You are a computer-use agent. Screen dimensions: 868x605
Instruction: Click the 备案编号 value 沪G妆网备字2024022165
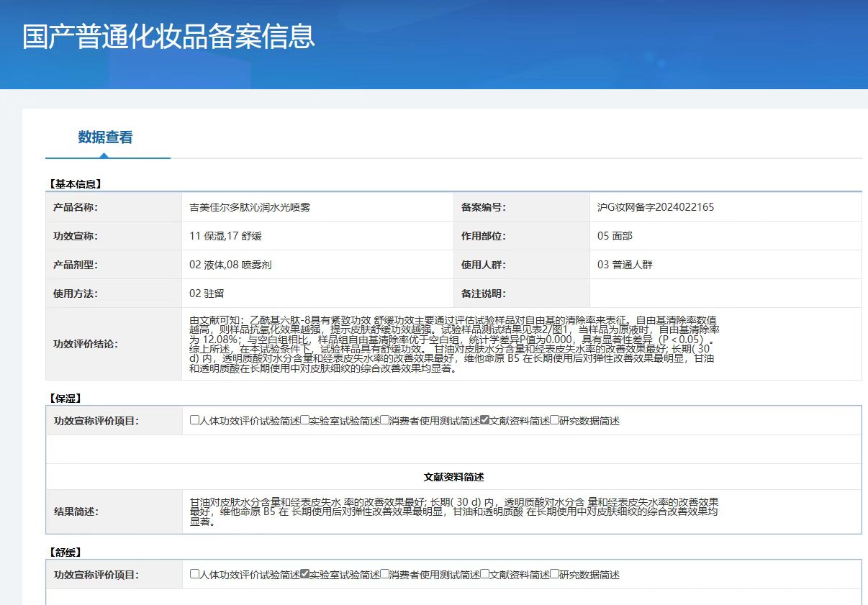655,207
